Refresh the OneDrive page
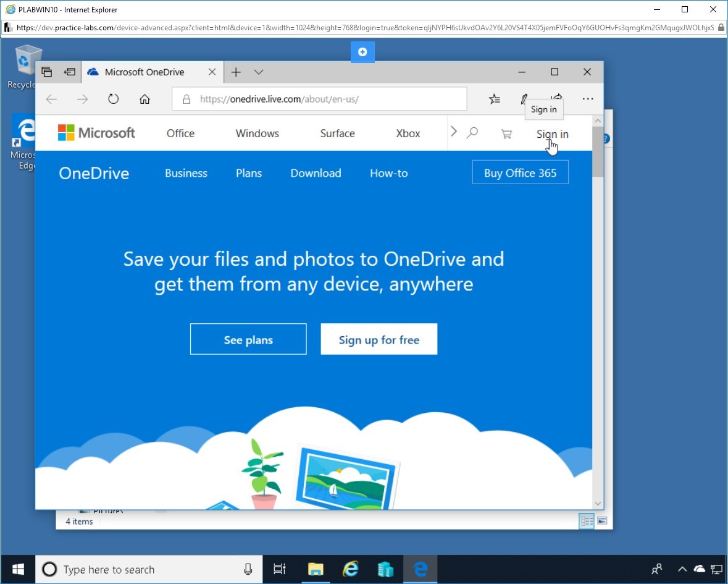This screenshot has width=728, height=584. [113, 99]
